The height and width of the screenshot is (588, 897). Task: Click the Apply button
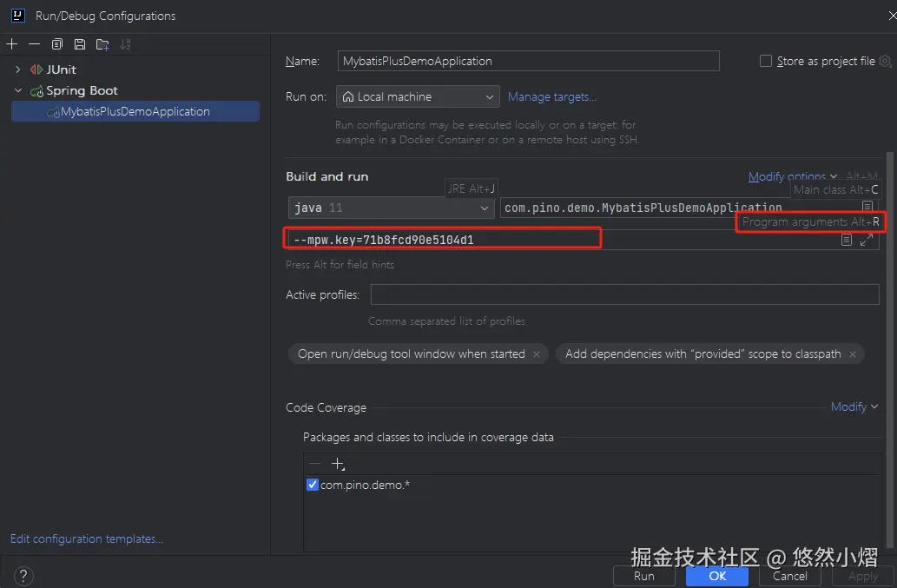pyautogui.click(x=862, y=576)
